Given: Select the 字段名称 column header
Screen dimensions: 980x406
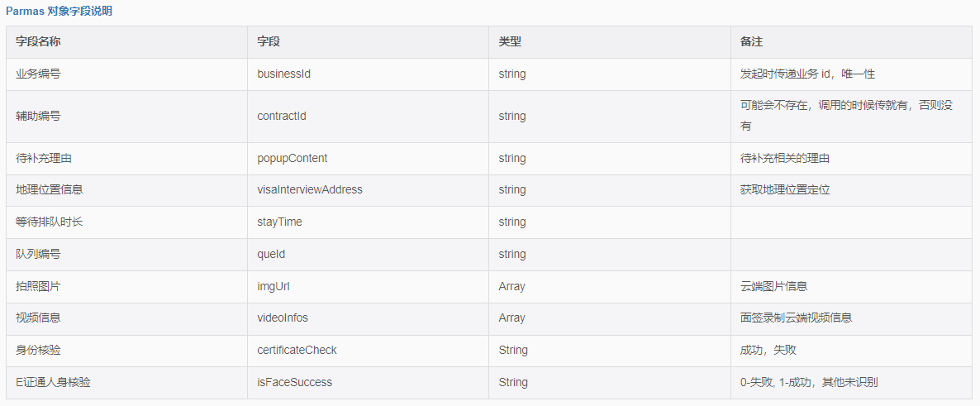Looking at the screenshot, I should click(127, 42).
